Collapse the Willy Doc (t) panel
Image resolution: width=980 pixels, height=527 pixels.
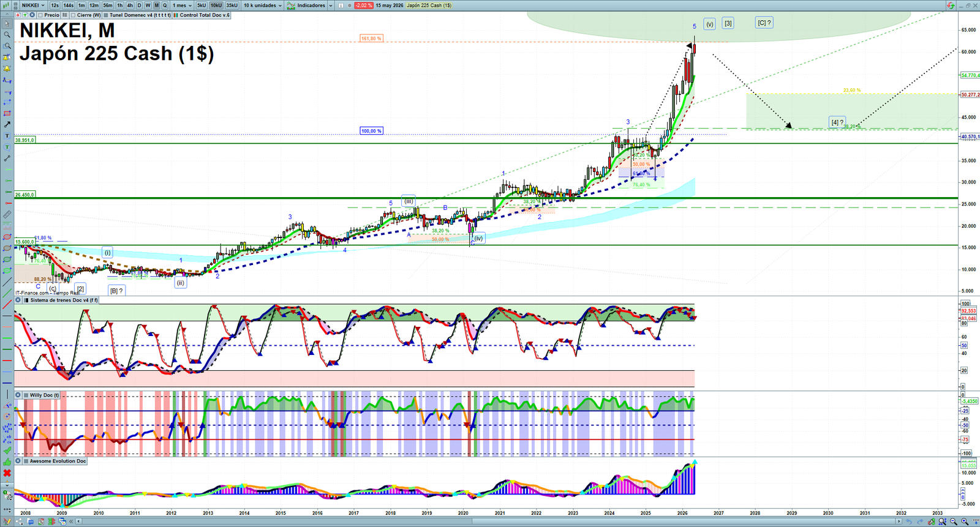(x=18, y=395)
